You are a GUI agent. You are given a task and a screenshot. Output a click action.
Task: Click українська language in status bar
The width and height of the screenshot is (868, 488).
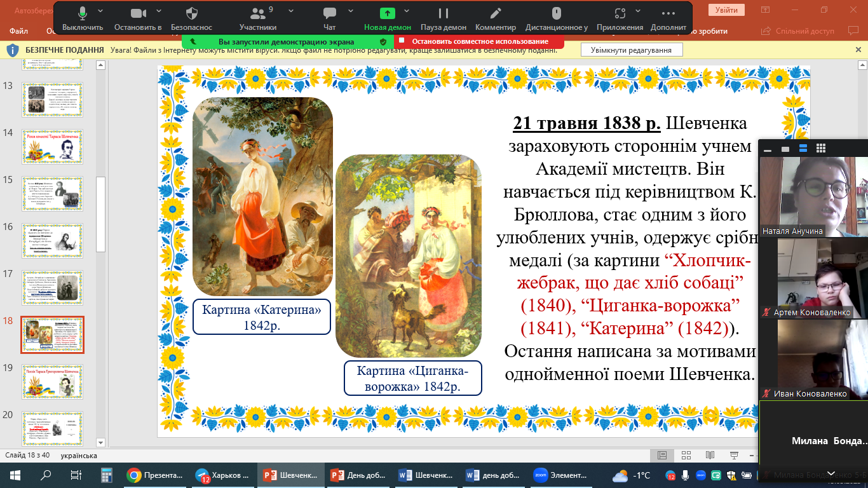tap(79, 456)
